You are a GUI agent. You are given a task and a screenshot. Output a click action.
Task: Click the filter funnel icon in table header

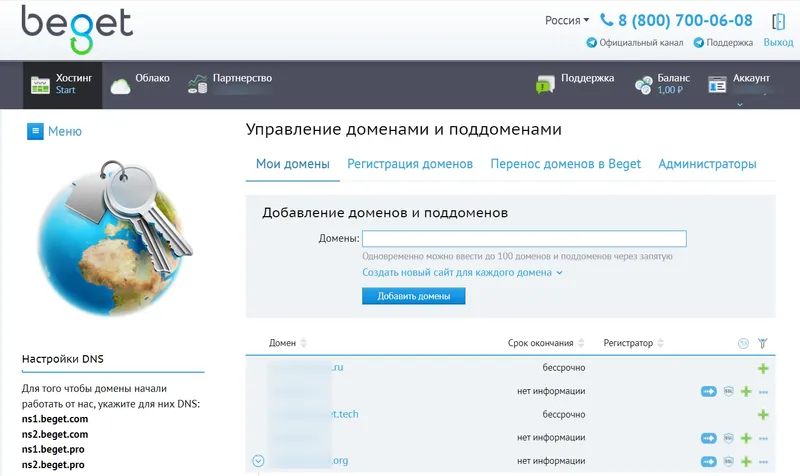763,343
